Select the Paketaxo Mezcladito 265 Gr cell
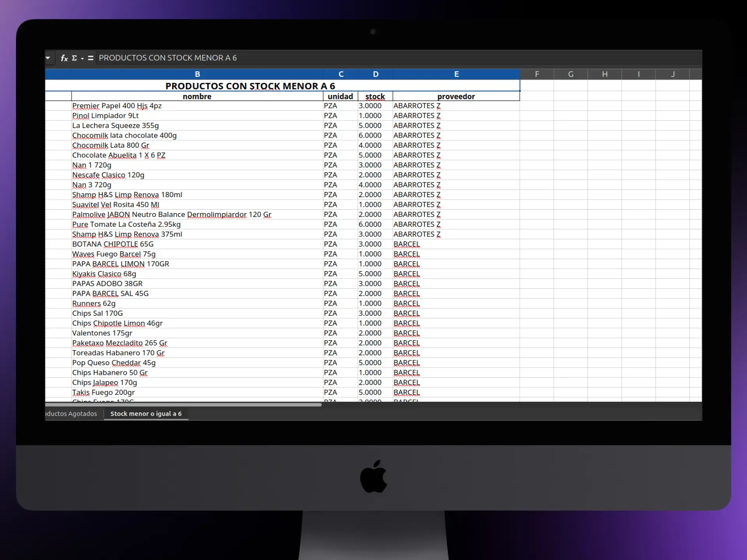 [197, 343]
